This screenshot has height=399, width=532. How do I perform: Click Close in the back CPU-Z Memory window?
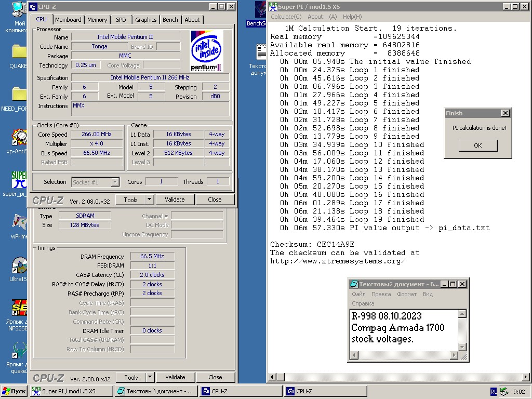click(216, 377)
